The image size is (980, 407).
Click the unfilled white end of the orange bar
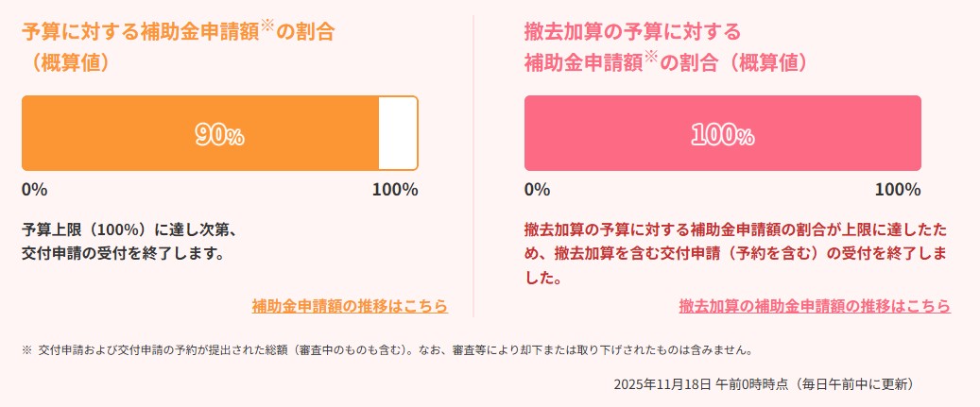click(x=397, y=133)
